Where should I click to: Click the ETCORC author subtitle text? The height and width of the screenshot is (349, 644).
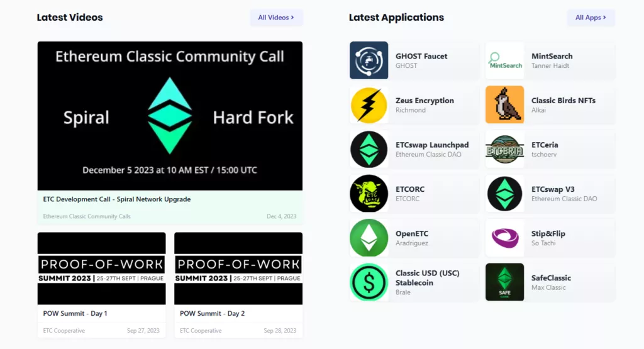click(x=408, y=199)
